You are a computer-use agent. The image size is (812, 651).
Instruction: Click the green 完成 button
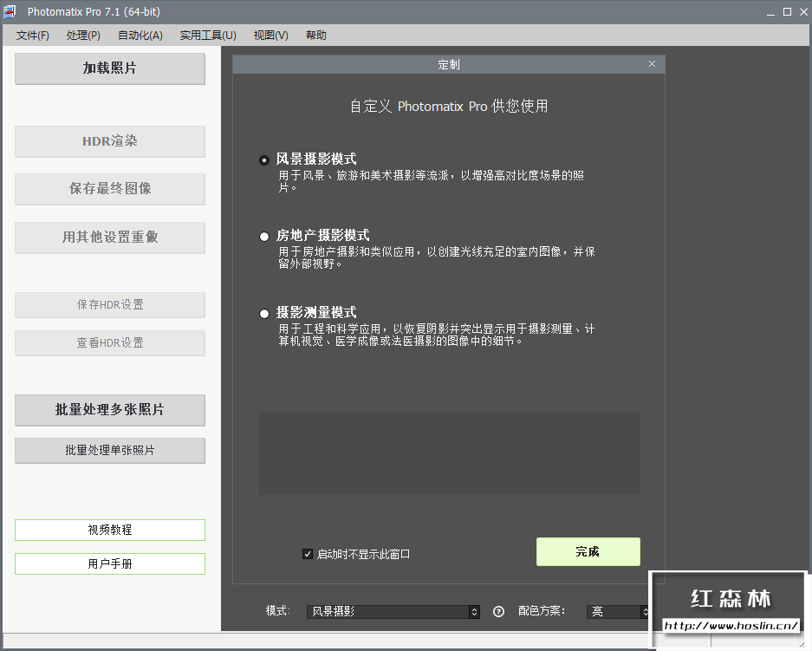588,551
